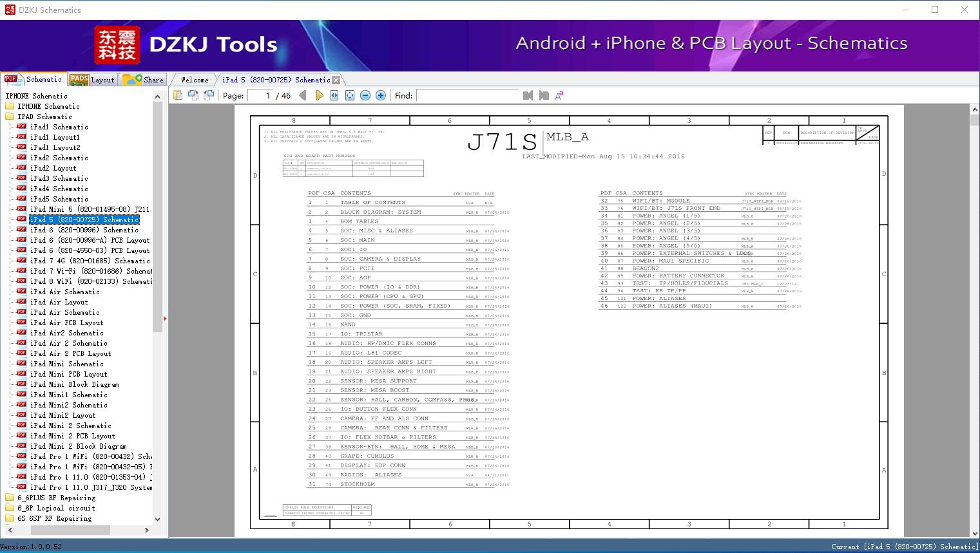
Task: Open iPad Mini 2 Block Diagram entry
Action: pos(79,446)
